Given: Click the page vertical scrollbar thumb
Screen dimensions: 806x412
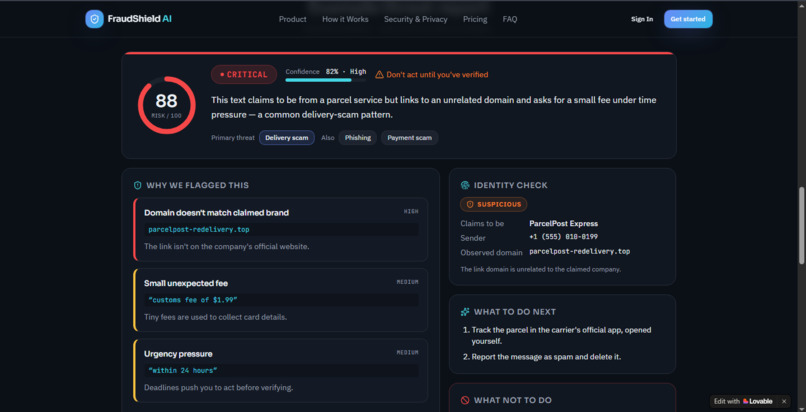Looking at the screenshot, I should [x=801, y=226].
